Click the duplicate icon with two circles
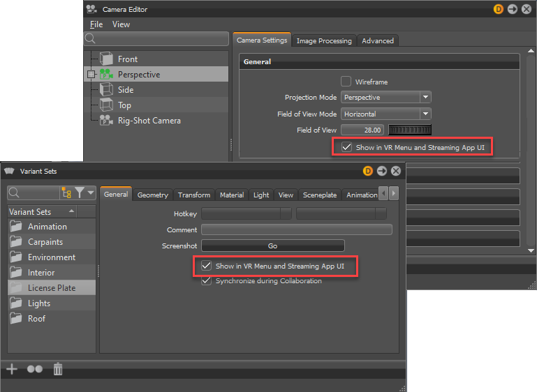Viewport: 537px width, 392px height. click(x=35, y=369)
